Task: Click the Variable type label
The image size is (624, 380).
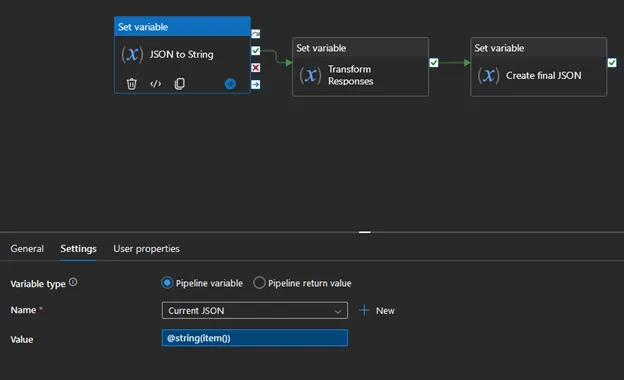Action: coord(38,284)
